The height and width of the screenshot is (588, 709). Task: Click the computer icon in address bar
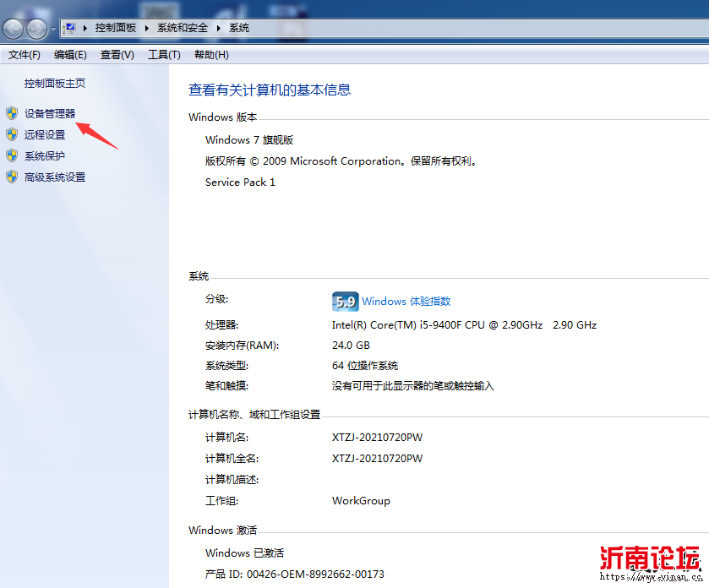point(70,28)
